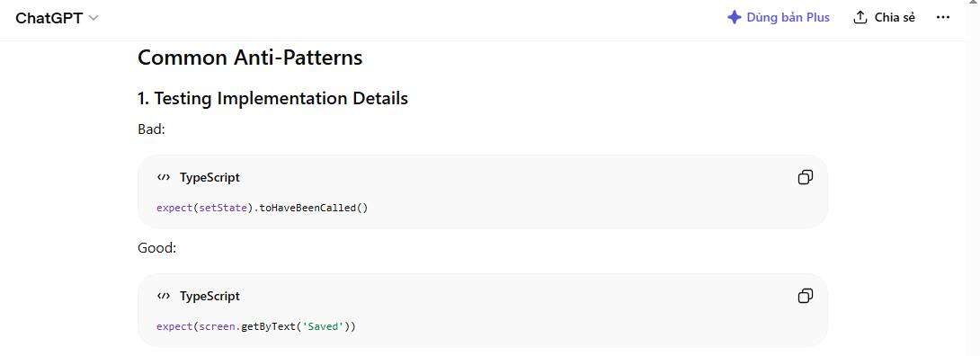Open the three-dots more options menu
The image size is (980, 356).
(942, 17)
